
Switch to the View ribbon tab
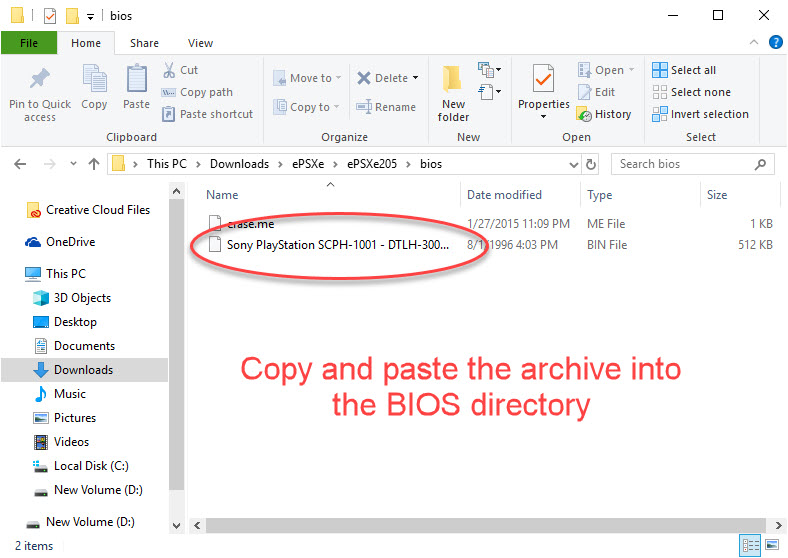[x=201, y=43]
